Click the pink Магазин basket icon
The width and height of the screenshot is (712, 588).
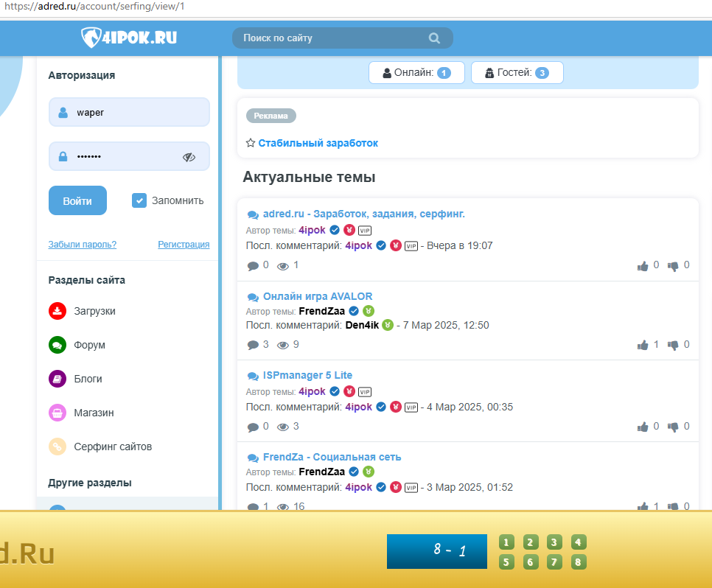(57, 413)
